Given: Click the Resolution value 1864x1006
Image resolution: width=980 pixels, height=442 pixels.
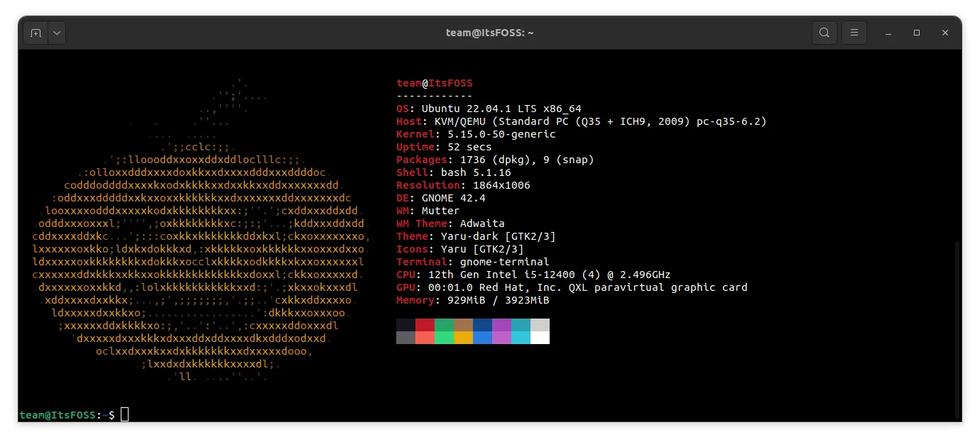Looking at the screenshot, I should 491,185.
